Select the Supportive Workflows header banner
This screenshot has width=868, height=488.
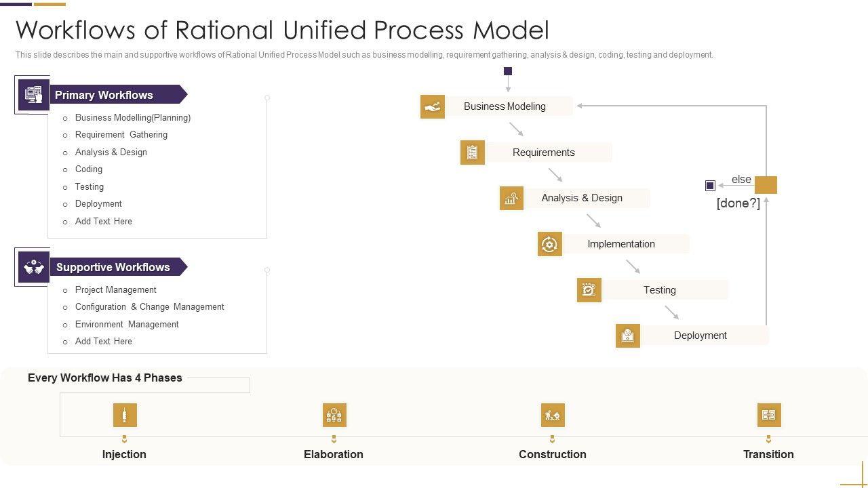[115, 267]
